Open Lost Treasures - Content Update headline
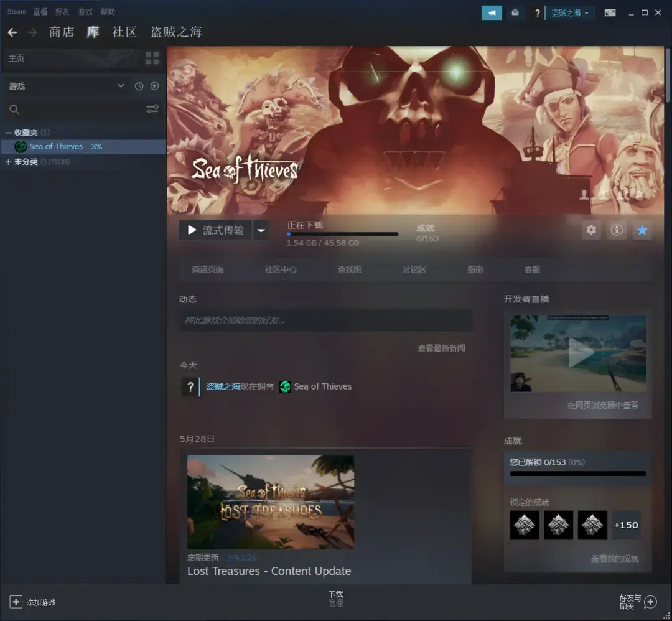Viewport: 672px width, 621px height. [x=269, y=571]
